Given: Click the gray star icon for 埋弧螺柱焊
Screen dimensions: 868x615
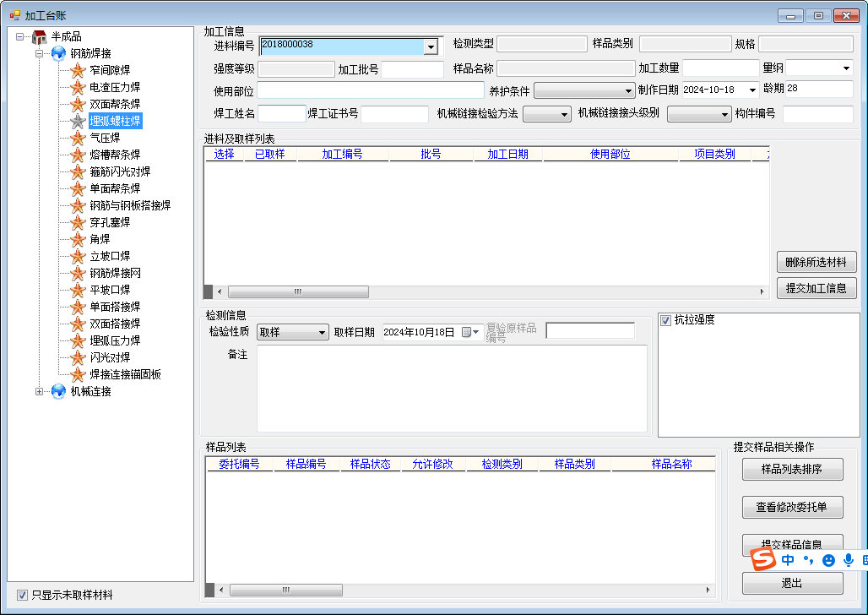Looking at the screenshot, I should coord(78,121).
